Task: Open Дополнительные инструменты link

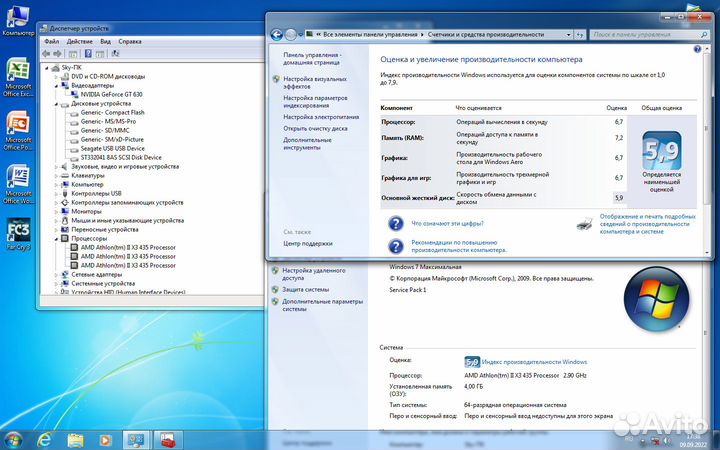Action: pyautogui.click(x=307, y=144)
